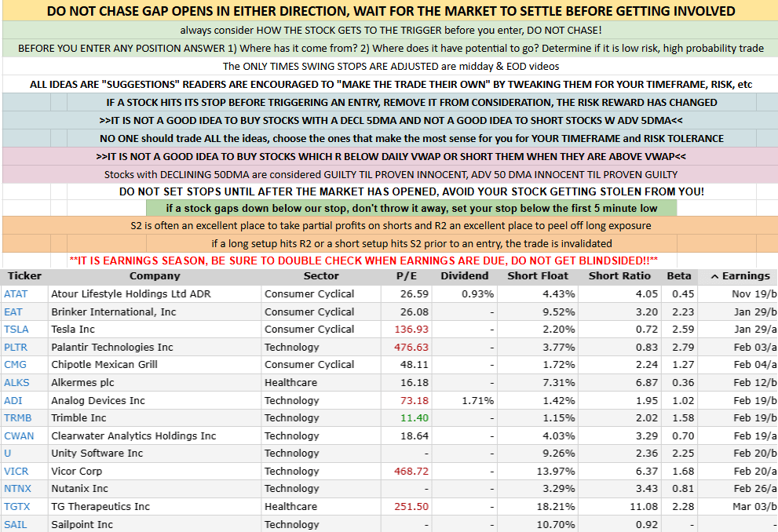Open the SAIL ticker link
Screen dimensions: 778x532
click(x=16, y=525)
